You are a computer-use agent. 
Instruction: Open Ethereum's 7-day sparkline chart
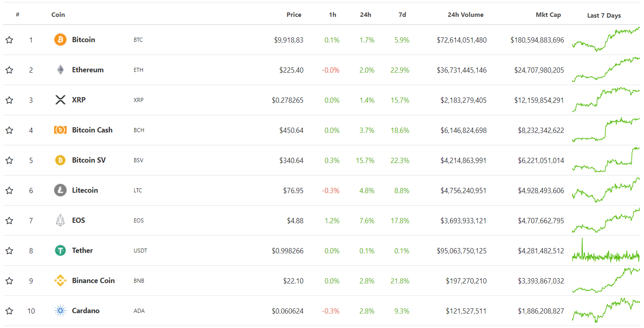click(x=606, y=69)
